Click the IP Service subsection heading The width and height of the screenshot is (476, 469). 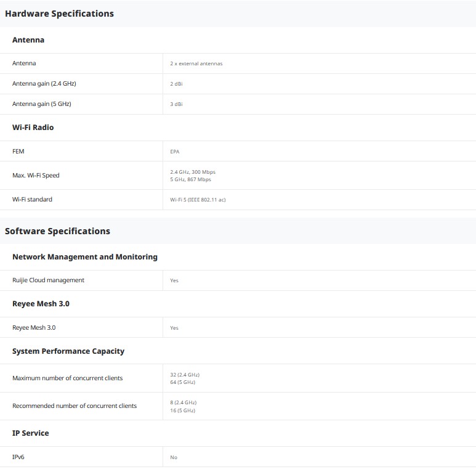point(30,433)
